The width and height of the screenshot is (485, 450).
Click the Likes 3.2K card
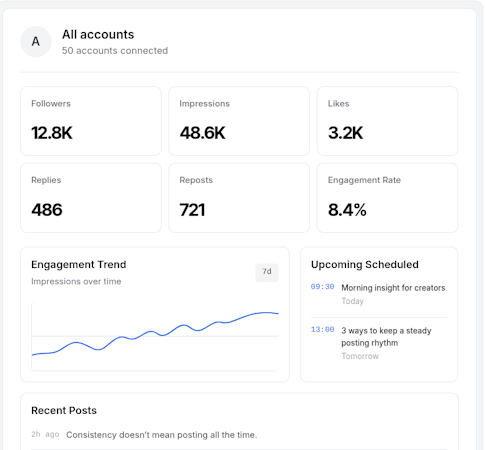coord(387,121)
